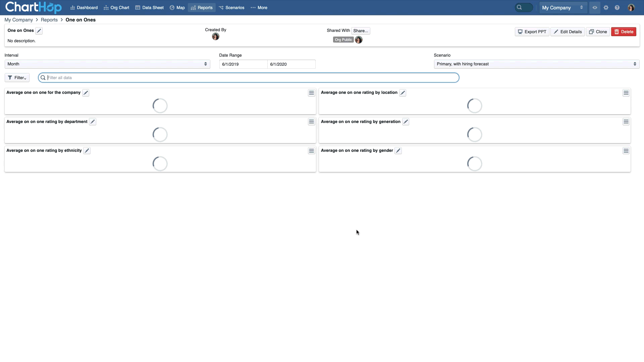Open the Interval dropdown set to Month
The image size is (644, 362).
107,64
